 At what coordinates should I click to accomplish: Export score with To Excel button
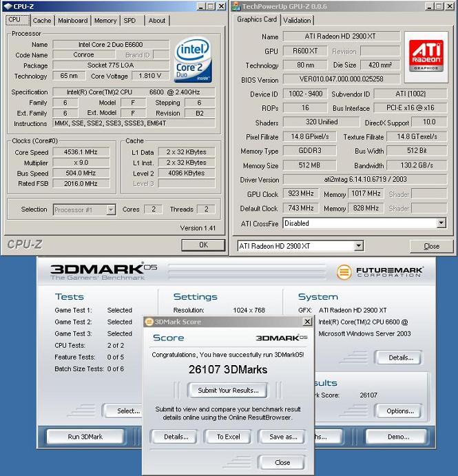(228, 437)
